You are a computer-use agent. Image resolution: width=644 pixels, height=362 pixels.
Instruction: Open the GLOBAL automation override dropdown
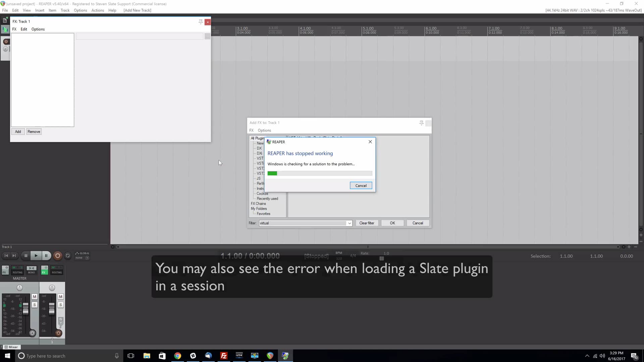click(x=88, y=258)
